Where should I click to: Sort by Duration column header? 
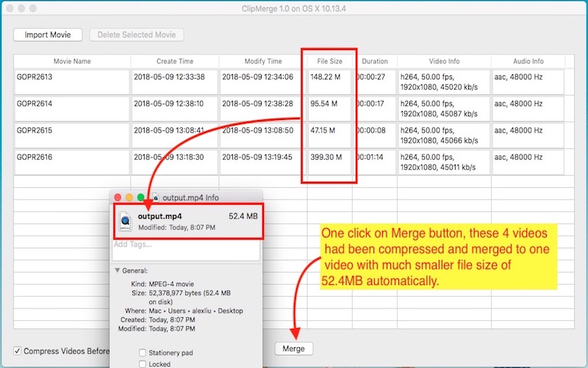point(375,61)
